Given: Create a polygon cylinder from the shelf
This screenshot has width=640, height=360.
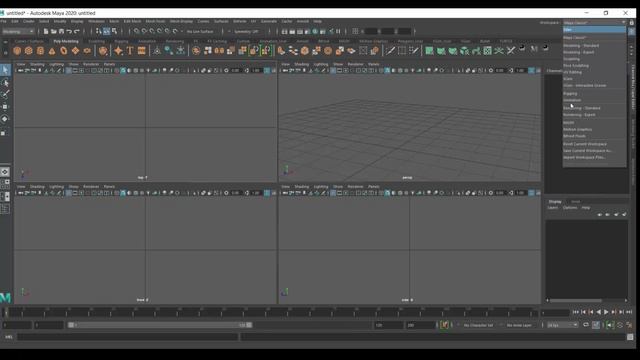Looking at the screenshot, I should pyautogui.click(x=40, y=51).
